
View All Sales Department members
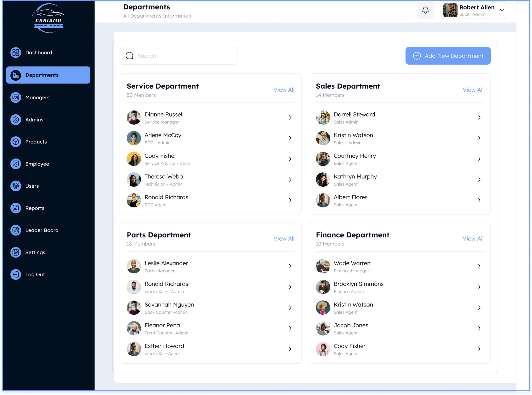coord(473,90)
